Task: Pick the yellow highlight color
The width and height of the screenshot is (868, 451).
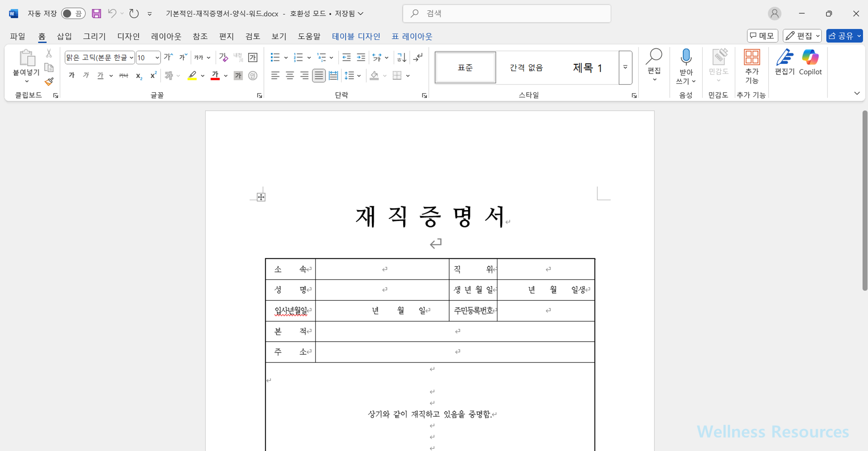Action: tap(192, 76)
